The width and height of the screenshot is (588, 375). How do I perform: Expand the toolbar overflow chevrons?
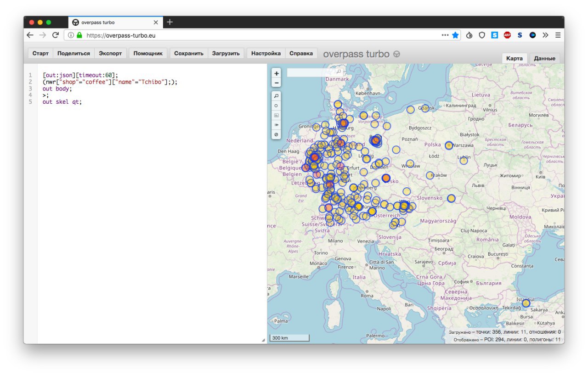(x=545, y=35)
